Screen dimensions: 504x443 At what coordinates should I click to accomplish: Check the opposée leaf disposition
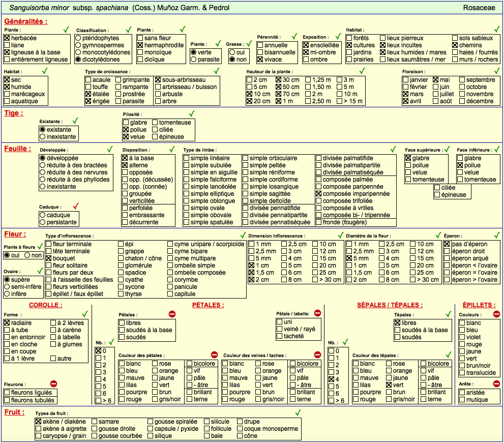(x=125, y=172)
